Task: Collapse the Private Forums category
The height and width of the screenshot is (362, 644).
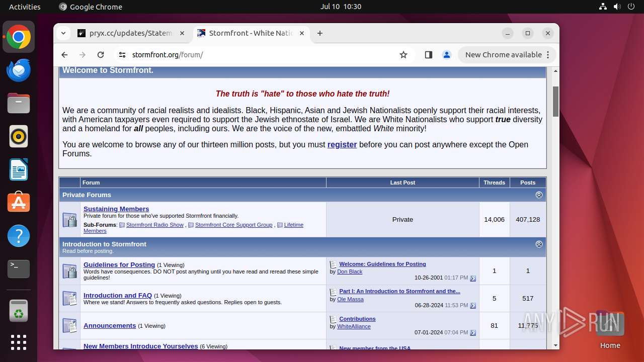Action: [539, 195]
